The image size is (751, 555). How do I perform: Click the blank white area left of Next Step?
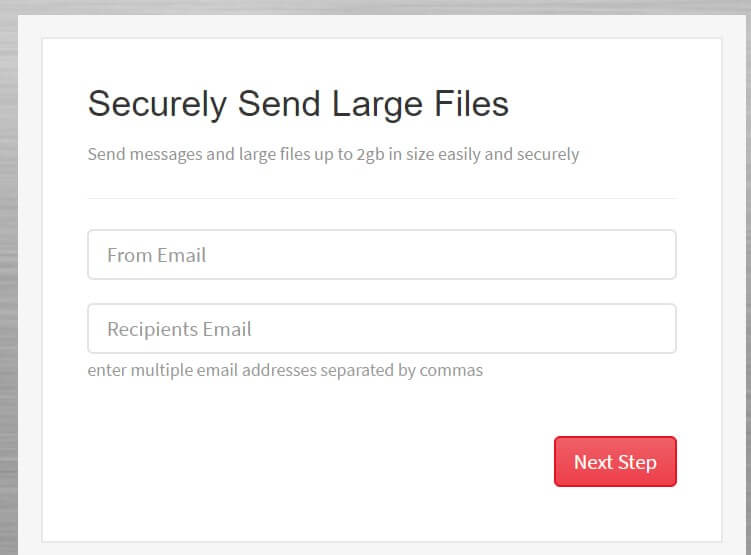(316, 462)
